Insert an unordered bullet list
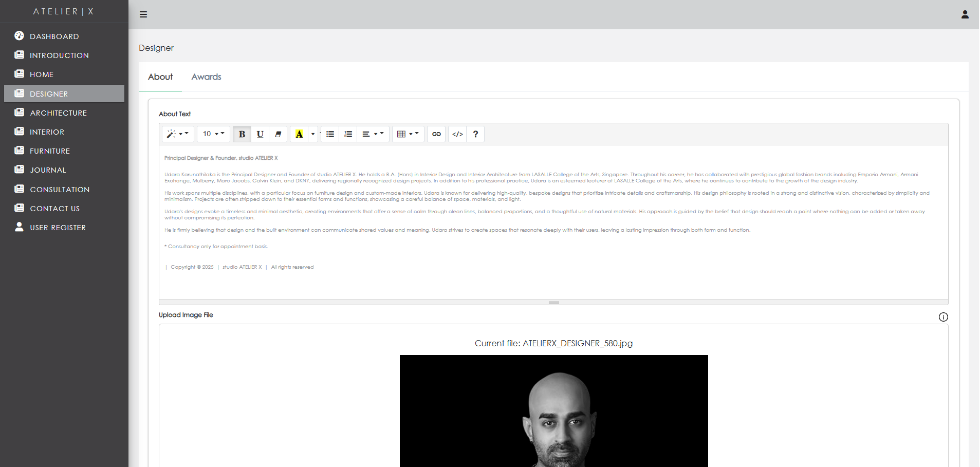The height and width of the screenshot is (467, 980). 330,134
